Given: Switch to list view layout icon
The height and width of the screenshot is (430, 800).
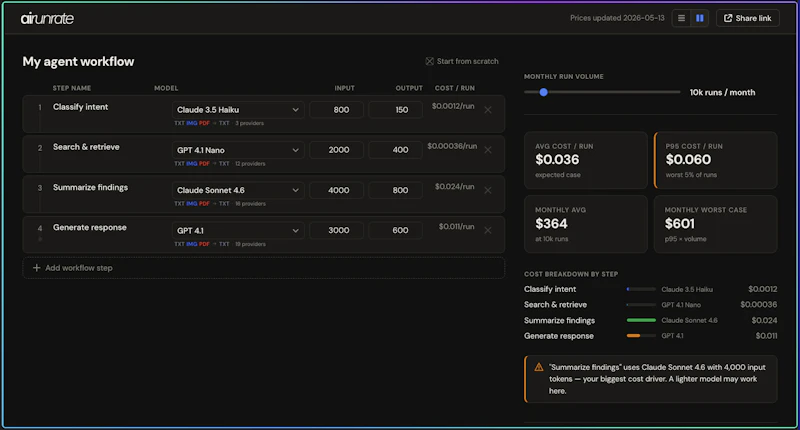Looking at the screenshot, I should (681, 18).
